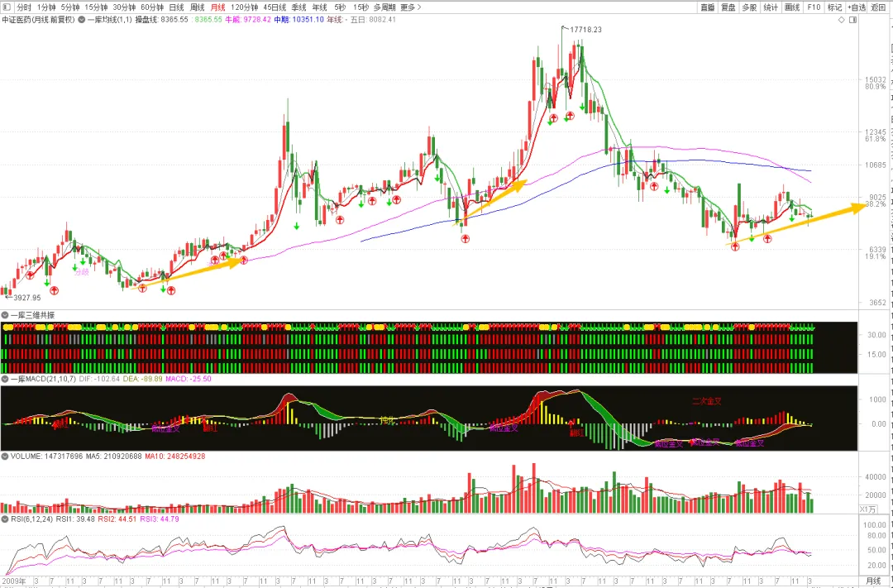Switch to the 分时 chart tab
893x588 pixels.
(x=24, y=7)
